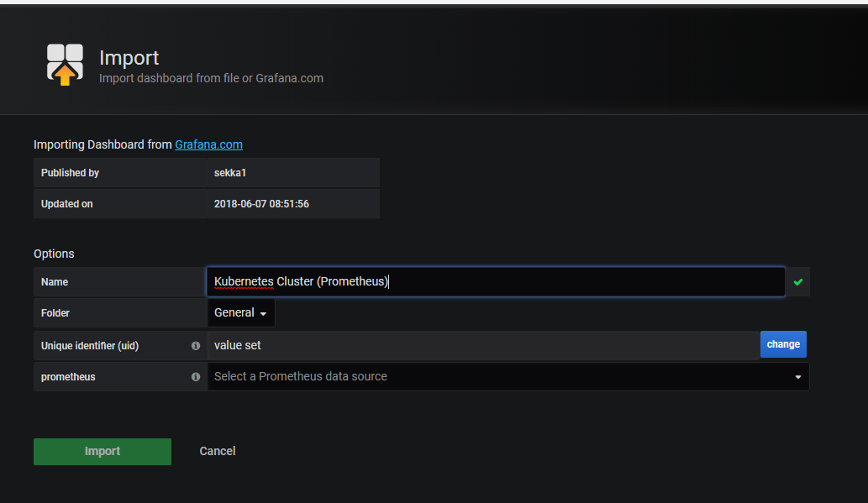Click the 'Updated on' label cell
Image resolution: width=868 pixels, height=503 pixels.
coord(120,203)
